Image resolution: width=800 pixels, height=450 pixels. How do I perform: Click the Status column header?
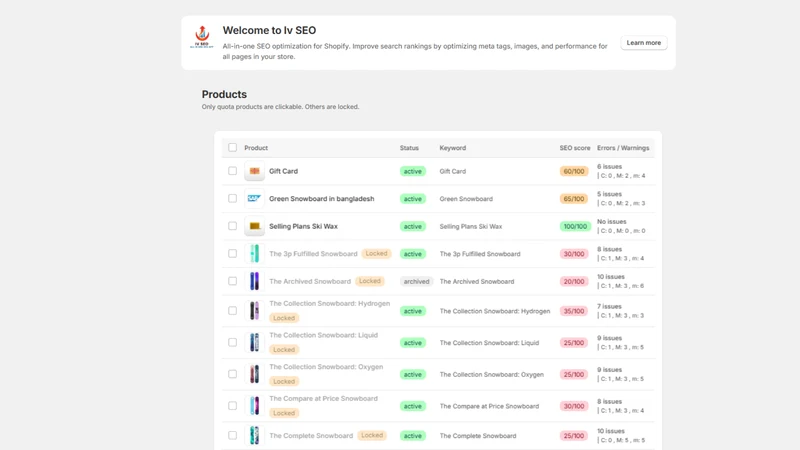pyautogui.click(x=409, y=148)
